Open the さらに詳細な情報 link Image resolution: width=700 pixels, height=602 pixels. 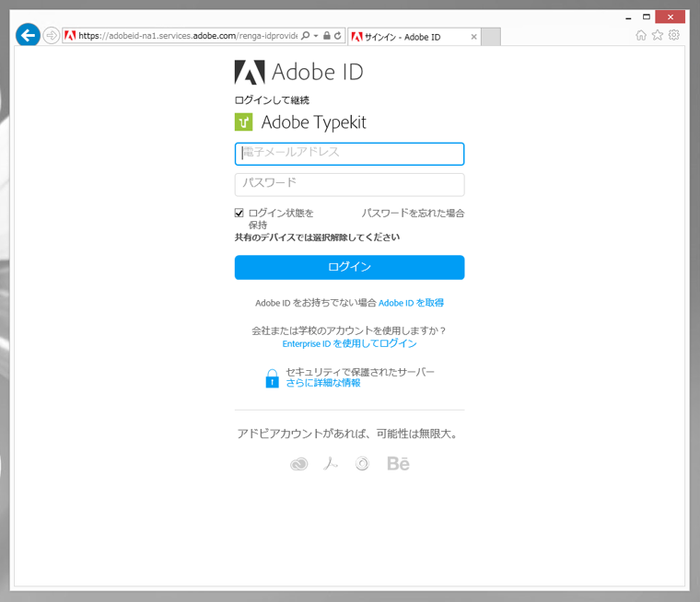point(322,383)
